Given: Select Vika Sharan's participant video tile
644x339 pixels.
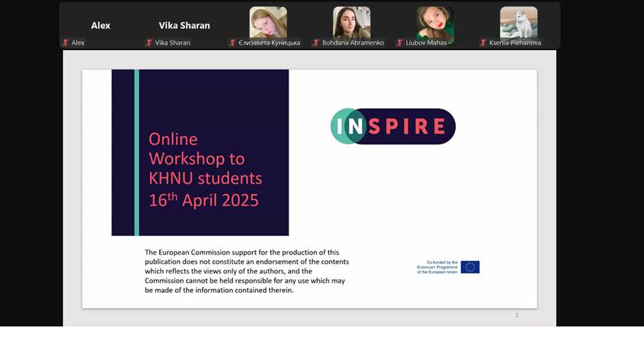Looking at the screenshot, I should (x=184, y=26).
